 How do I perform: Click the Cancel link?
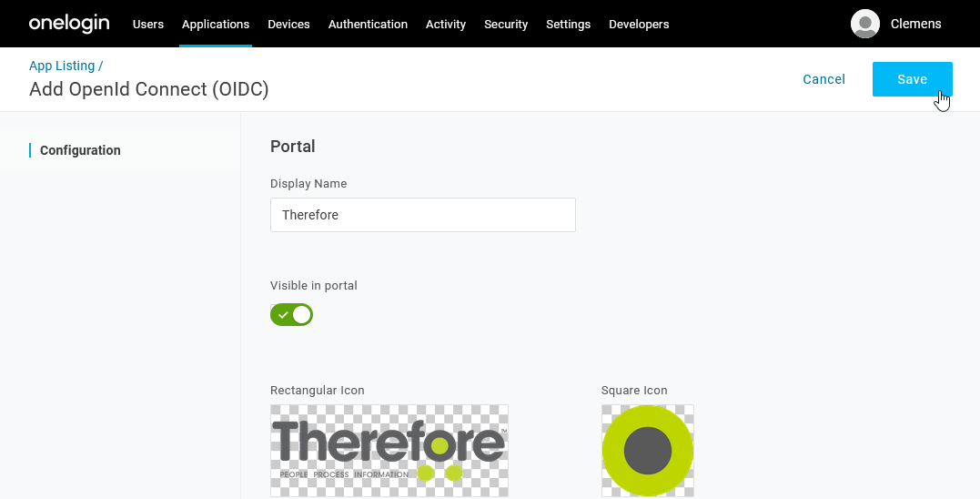823,79
